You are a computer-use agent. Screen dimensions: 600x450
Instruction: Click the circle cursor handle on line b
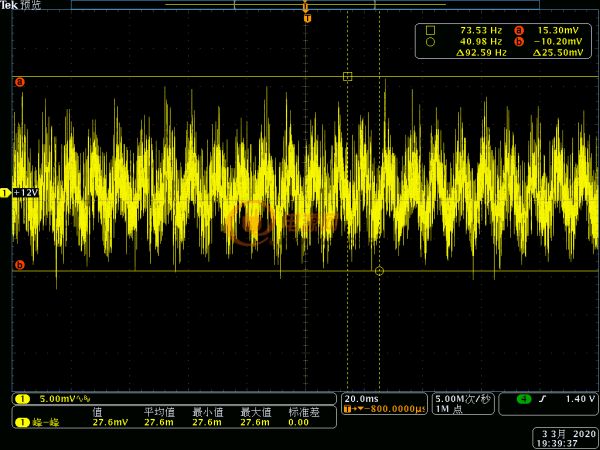[x=379, y=271]
